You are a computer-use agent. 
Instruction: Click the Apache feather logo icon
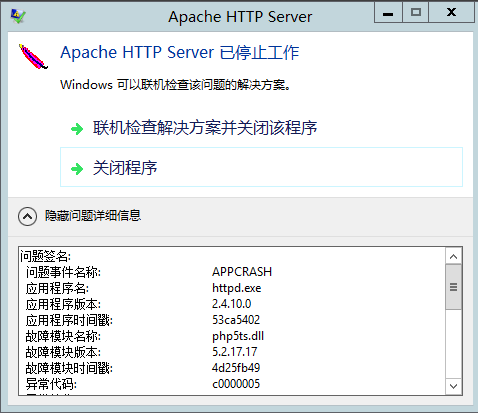[33, 57]
